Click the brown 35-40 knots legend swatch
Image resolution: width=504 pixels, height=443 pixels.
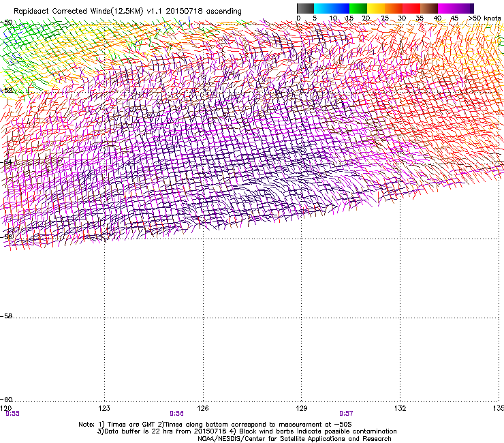429,8
